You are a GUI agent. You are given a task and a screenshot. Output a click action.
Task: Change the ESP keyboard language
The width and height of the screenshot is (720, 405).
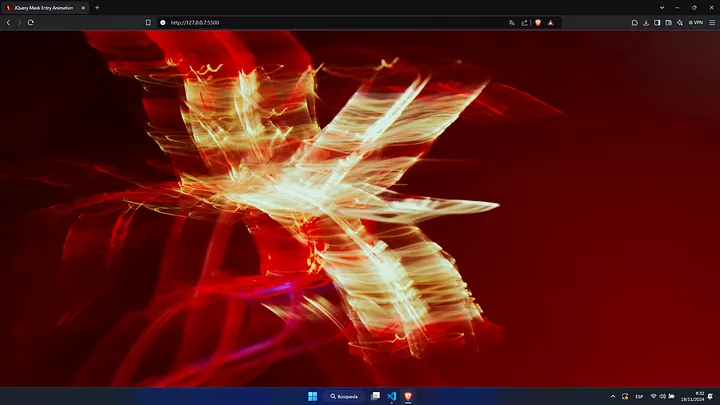(639, 396)
